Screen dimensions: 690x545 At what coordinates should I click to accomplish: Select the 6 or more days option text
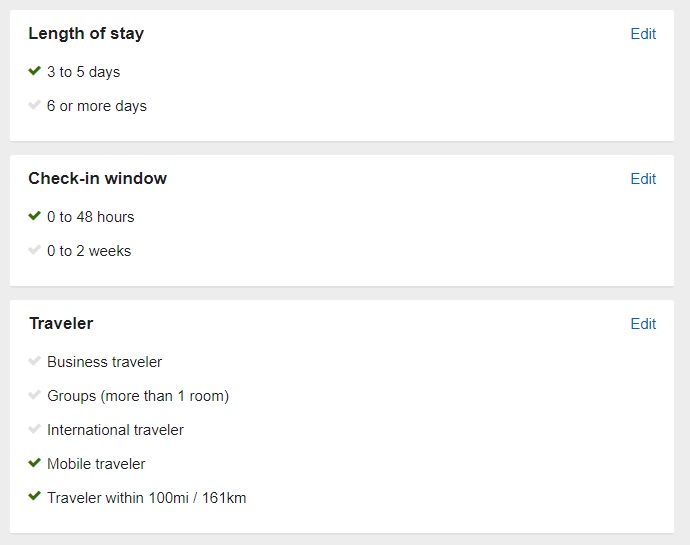coord(97,106)
